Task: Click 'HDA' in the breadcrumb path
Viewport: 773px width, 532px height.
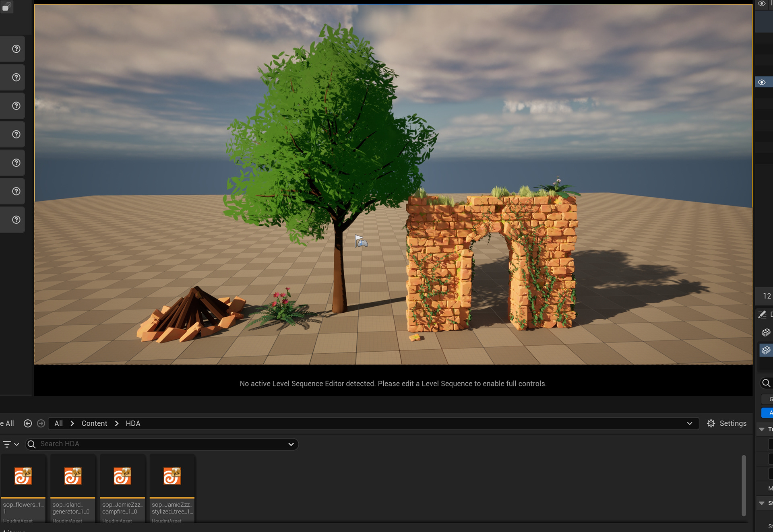Action: [133, 423]
